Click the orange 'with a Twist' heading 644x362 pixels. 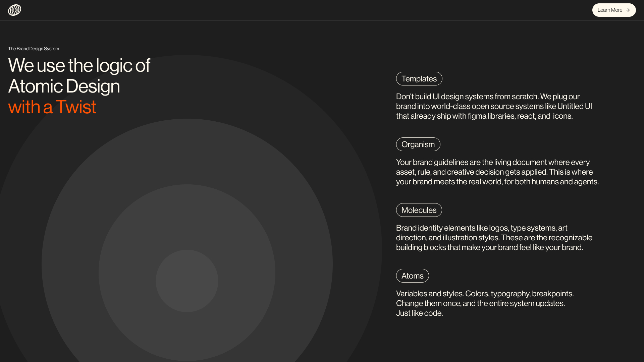pos(52,107)
